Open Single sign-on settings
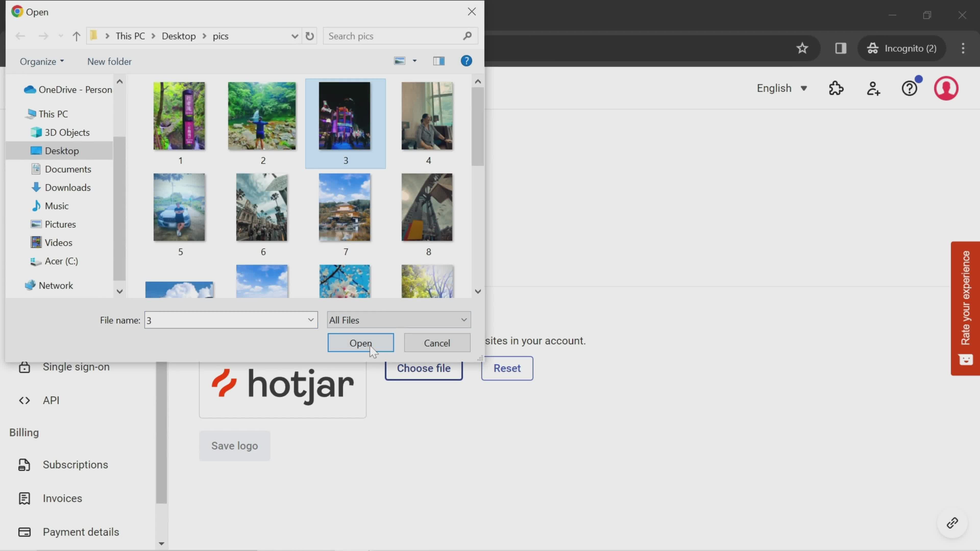The image size is (980, 551). [64, 367]
